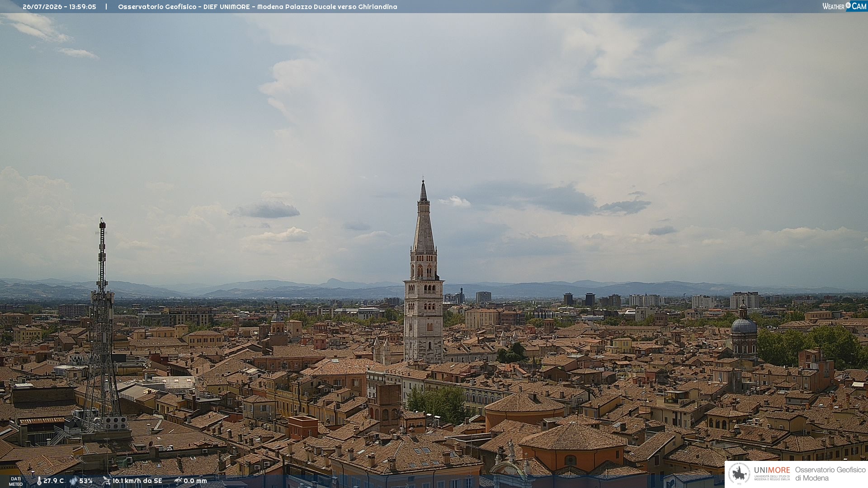868x488 pixels.
Task: Click the thermometer temperature icon
Action: (x=39, y=481)
